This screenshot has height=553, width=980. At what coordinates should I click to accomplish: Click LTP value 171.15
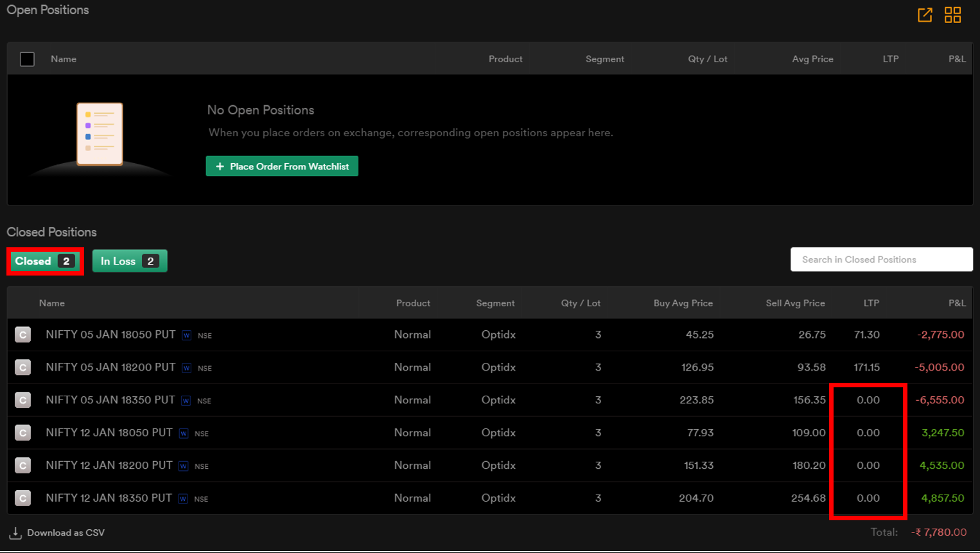tap(866, 367)
